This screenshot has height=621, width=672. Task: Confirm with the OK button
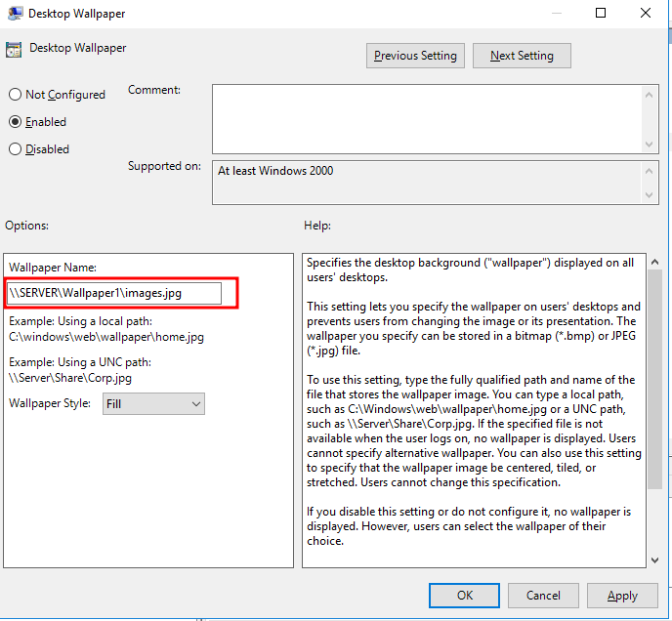click(465, 595)
